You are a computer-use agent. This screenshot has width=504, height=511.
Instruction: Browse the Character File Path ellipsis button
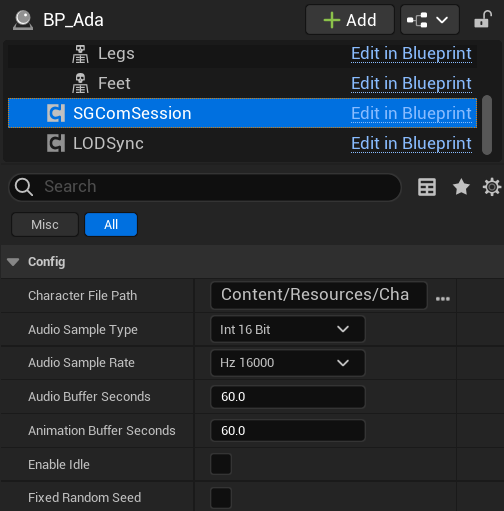pyautogui.click(x=443, y=298)
